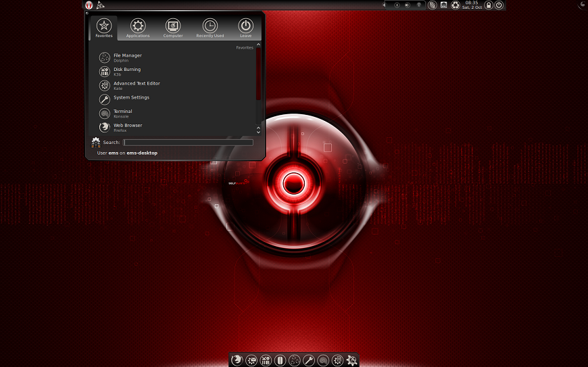Open the Recently Used tab

(210, 28)
